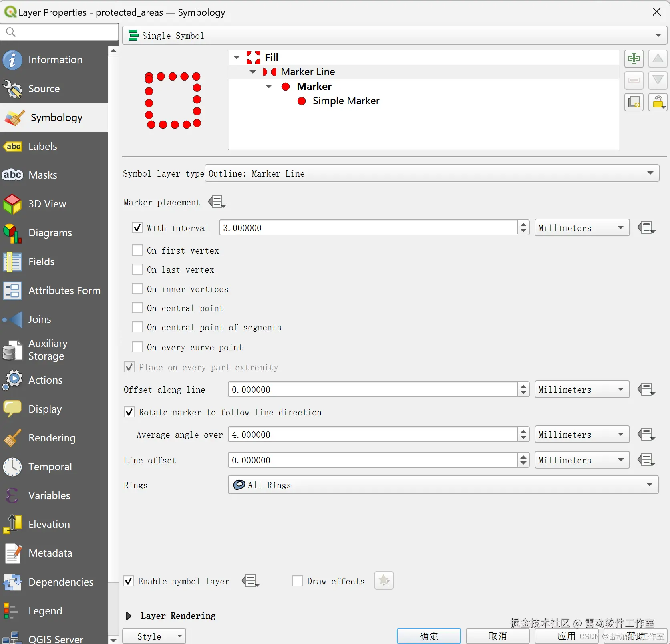Click the Actions gear icon
The image size is (670, 644).
(x=12, y=380)
